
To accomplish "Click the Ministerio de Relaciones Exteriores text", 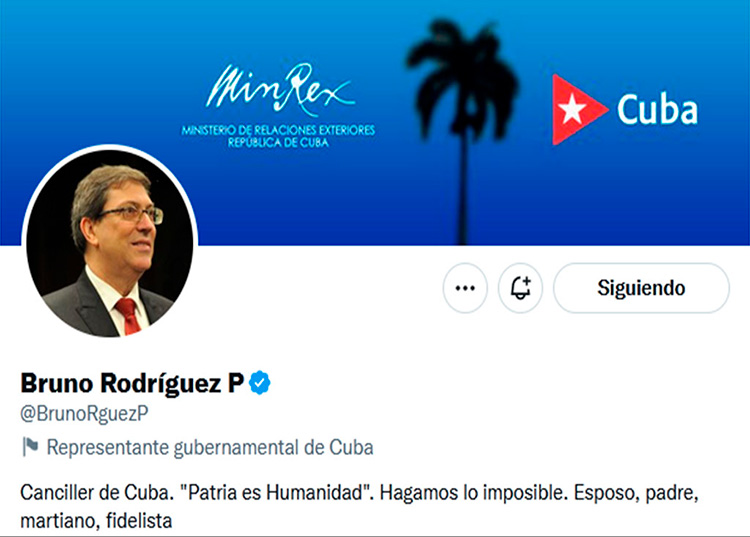I will pyautogui.click(x=278, y=130).
